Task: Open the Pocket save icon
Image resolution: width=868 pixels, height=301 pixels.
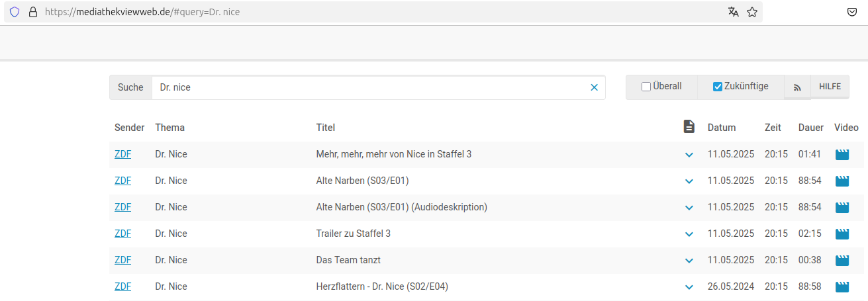Action: 853,12
